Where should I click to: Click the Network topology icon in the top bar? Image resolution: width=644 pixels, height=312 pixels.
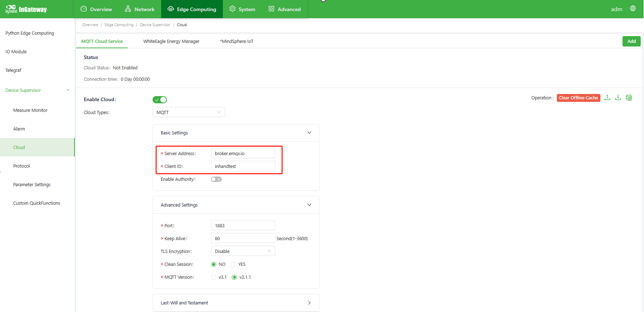click(x=128, y=9)
